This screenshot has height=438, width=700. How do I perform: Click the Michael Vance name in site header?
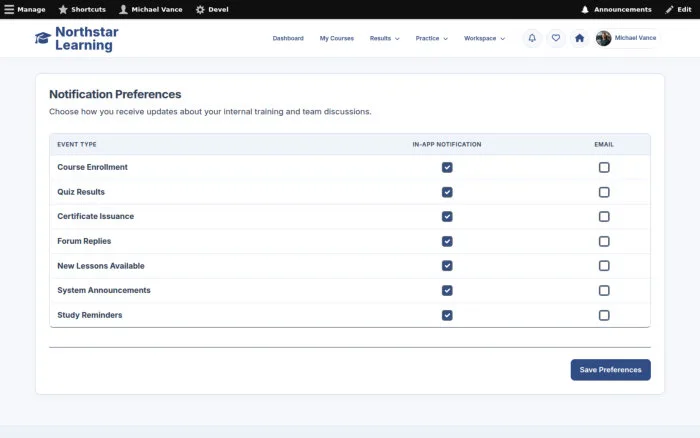click(635, 38)
